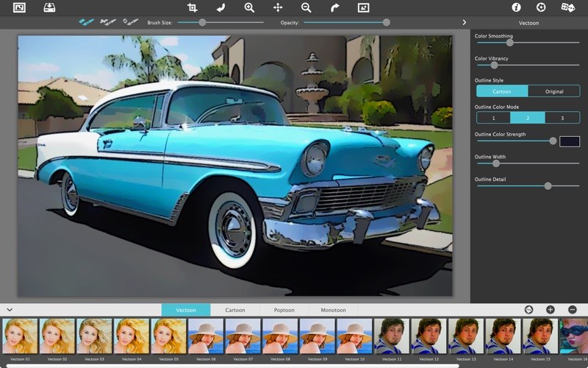
Task: Click the undo arrow icon
Action: click(221, 7)
